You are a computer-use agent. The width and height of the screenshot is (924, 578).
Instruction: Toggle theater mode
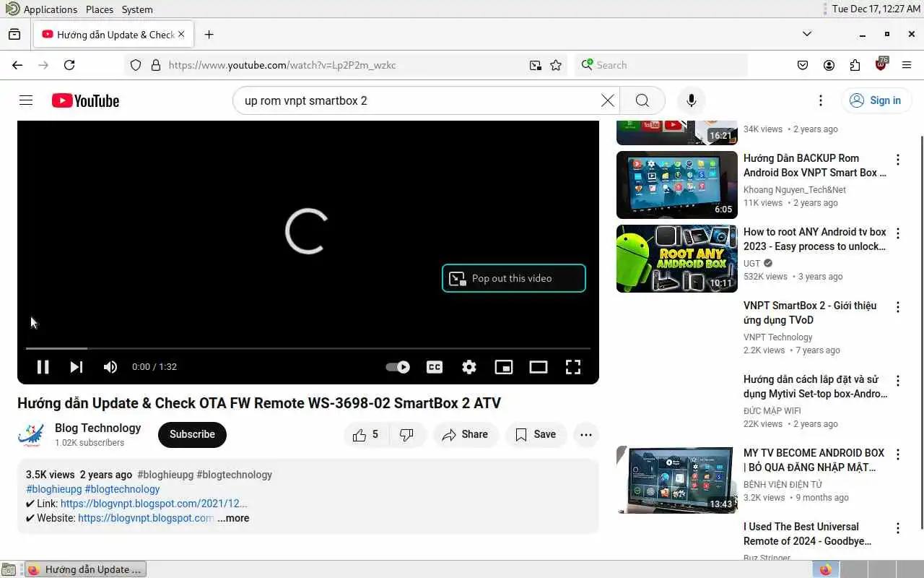click(x=539, y=367)
